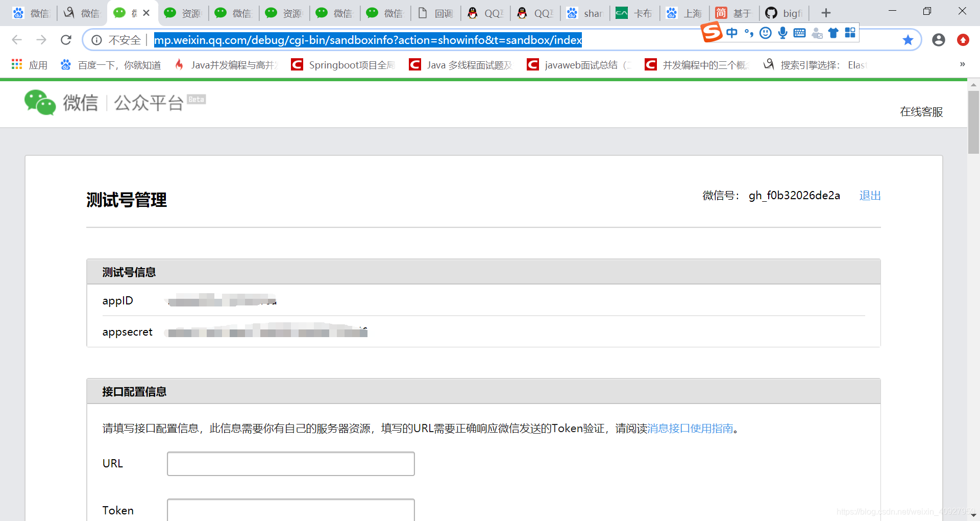This screenshot has width=980, height=521.
Task: Open the 搜索引擎选择 bookmark
Action: click(x=815, y=65)
